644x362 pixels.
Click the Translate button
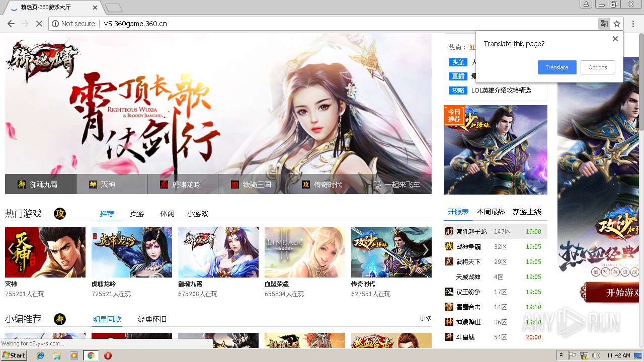[557, 67]
